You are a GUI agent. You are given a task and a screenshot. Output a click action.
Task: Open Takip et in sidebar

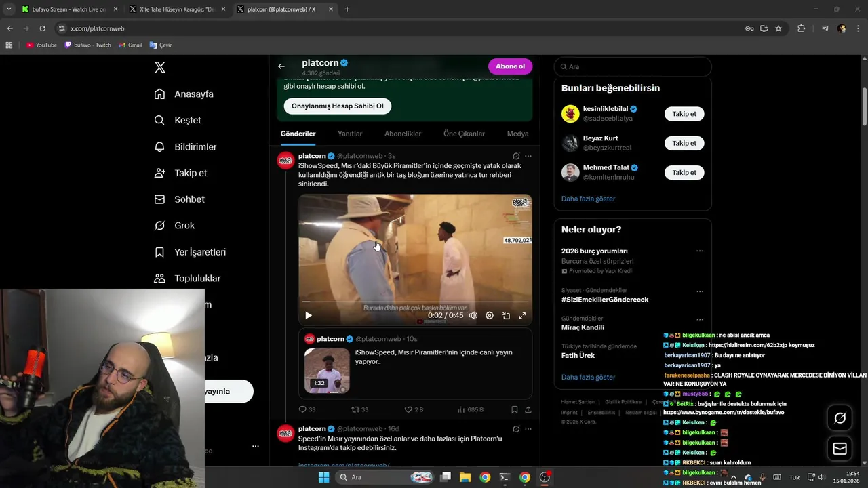(180, 173)
